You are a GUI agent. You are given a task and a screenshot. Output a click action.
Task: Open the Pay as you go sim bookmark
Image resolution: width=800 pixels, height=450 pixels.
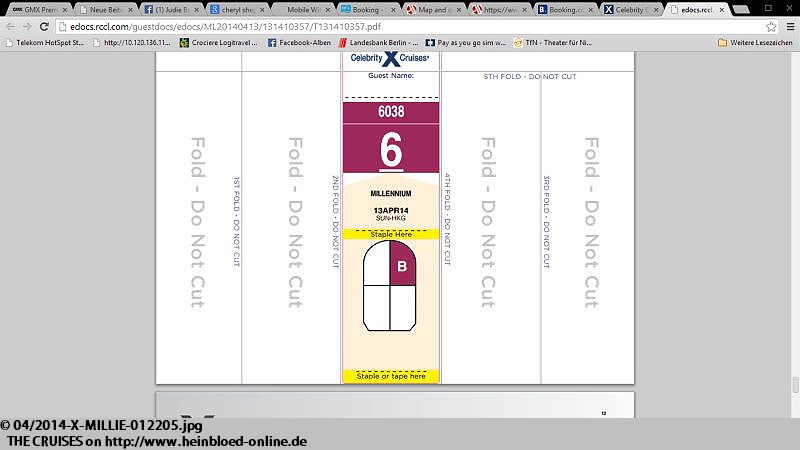coord(466,43)
